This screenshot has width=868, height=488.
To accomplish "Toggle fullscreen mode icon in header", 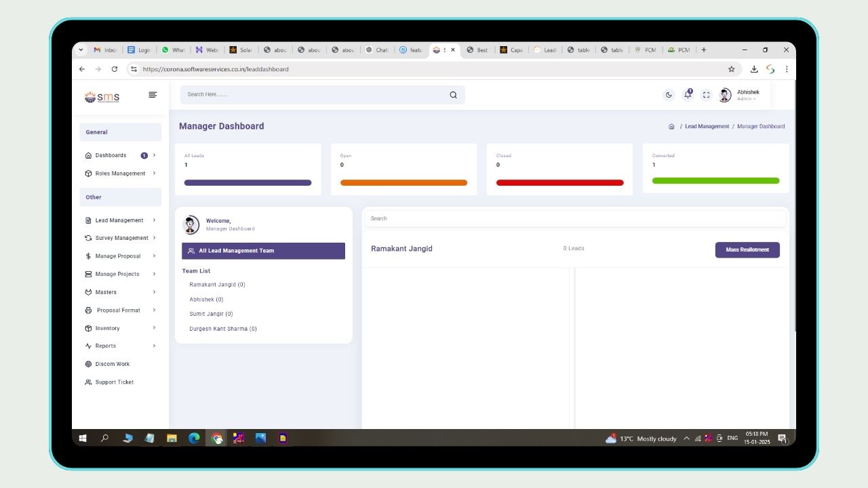I will [706, 95].
